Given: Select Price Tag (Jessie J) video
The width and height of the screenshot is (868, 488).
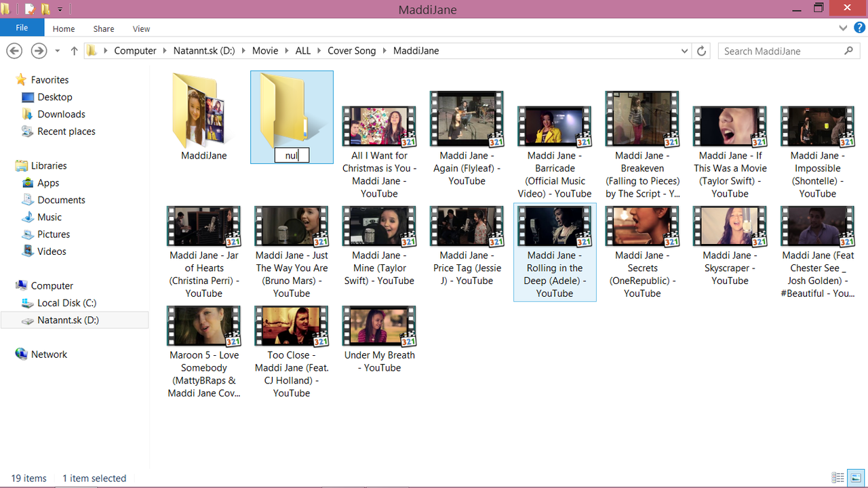Looking at the screenshot, I should coord(467,245).
